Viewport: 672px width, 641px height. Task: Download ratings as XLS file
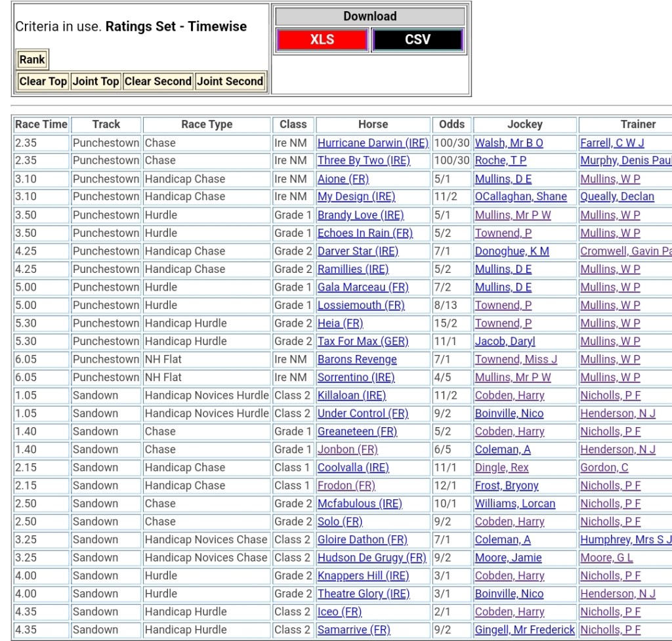click(322, 40)
